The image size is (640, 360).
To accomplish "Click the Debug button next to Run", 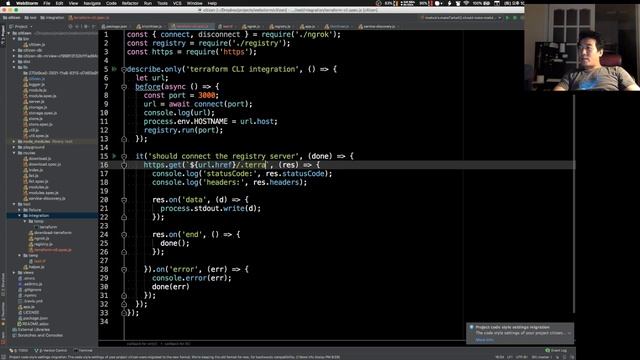I will 515,18.
